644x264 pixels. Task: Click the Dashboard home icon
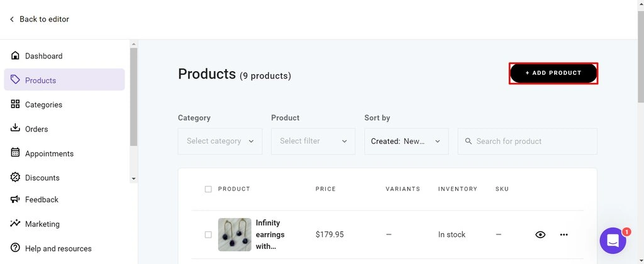(x=16, y=56)
